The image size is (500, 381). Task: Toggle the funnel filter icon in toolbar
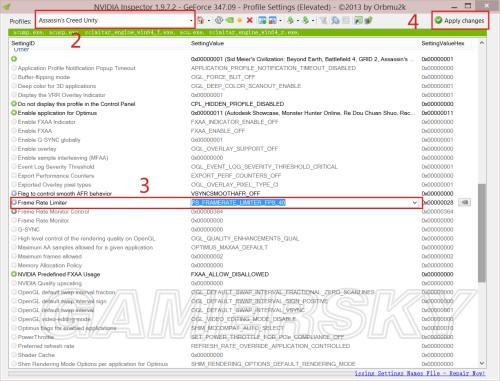tap(323, 20)
